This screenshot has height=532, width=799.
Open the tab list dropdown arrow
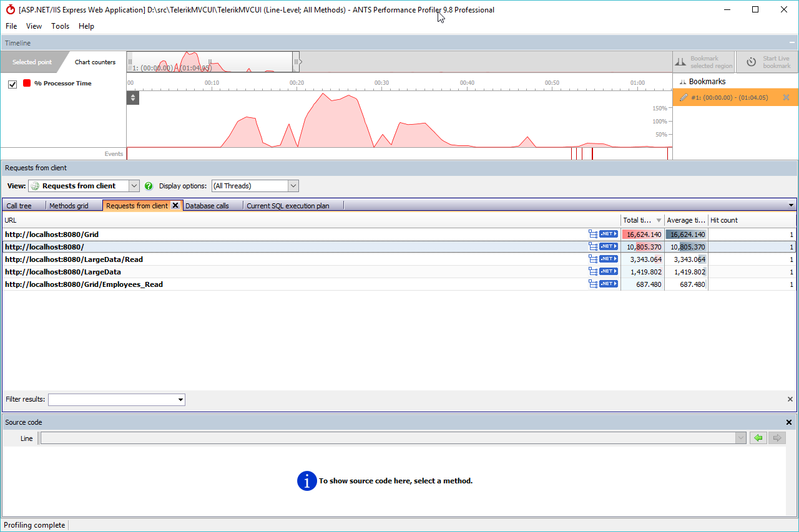tap(792, 205)
